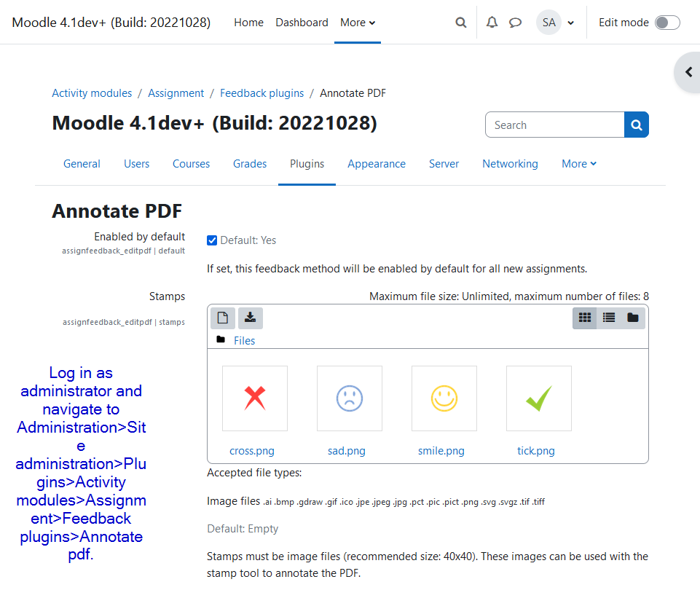Image resolution: width=700 pixels, height=590 pixels.
Task: Switch to the General admin tab
Action: click(x=82, y=164)
